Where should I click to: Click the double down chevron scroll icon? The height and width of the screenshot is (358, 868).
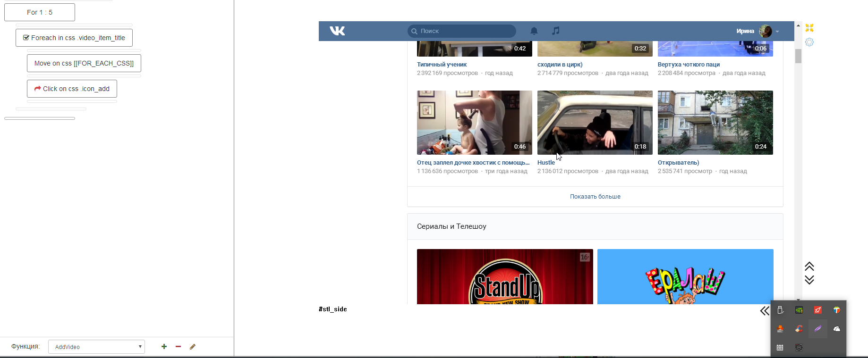click(809, 280)
